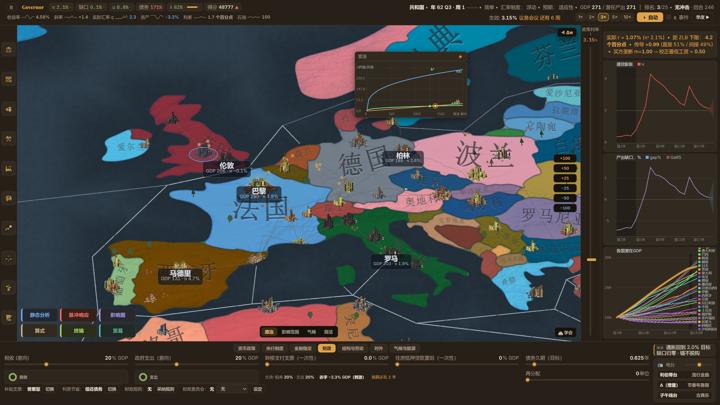Set game speed to 5x

click(x=615, y=17)
